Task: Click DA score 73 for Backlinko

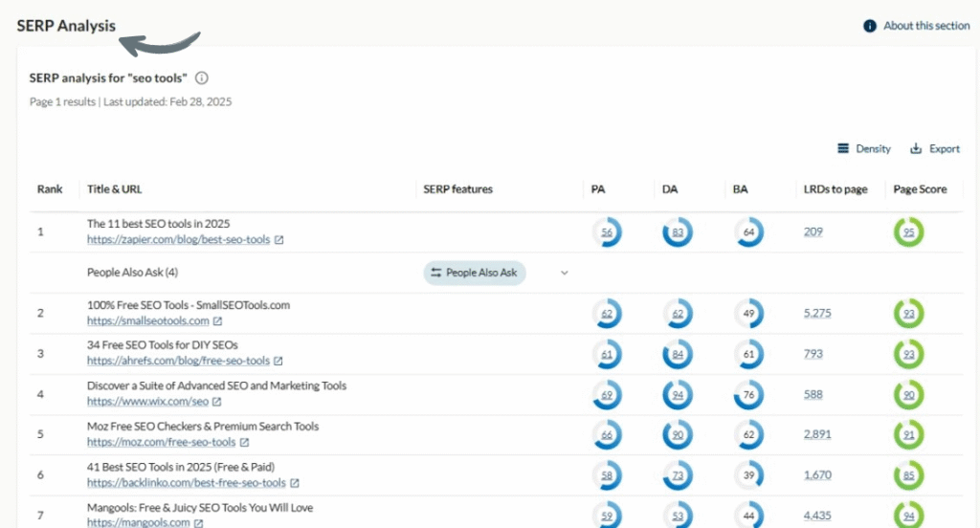Action: click(678, 475)
